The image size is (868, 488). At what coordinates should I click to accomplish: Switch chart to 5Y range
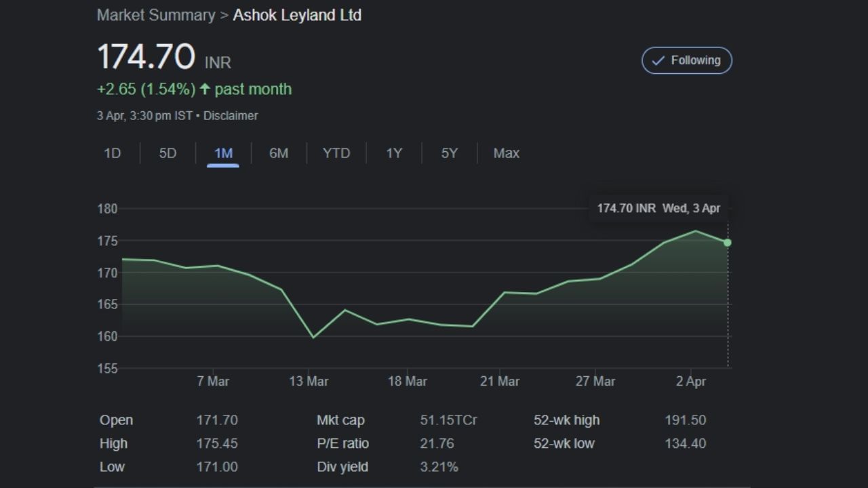450,153
